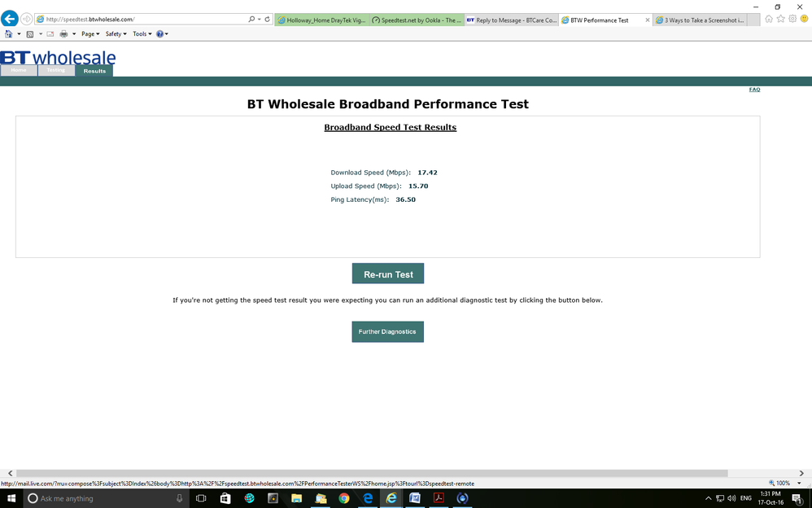Click the Cortana microphone icon
Screen dimensions: 812x508
click(179, 498)
